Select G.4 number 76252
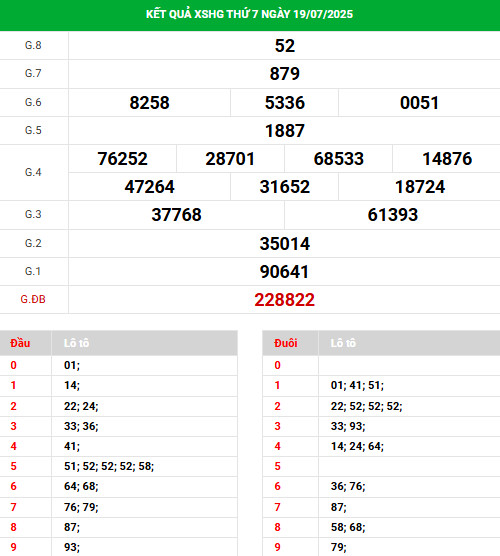The height and width of the screenshot is (556, 500). point(122,159)
